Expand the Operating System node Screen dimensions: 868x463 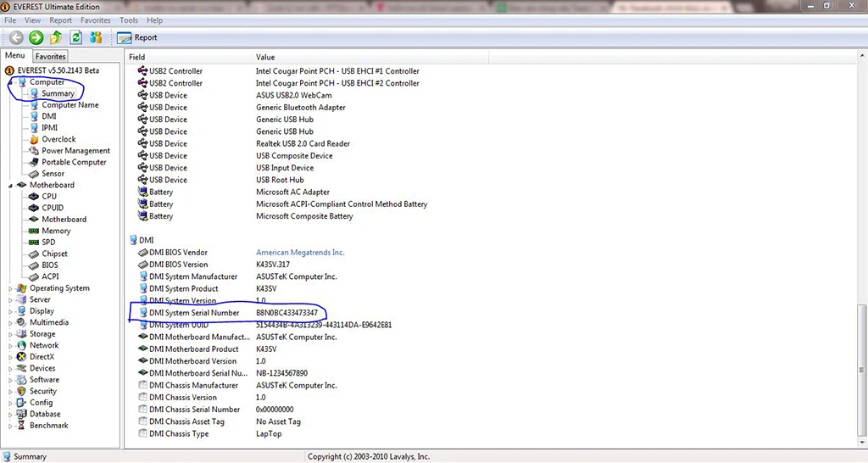(x=10, y=288)
